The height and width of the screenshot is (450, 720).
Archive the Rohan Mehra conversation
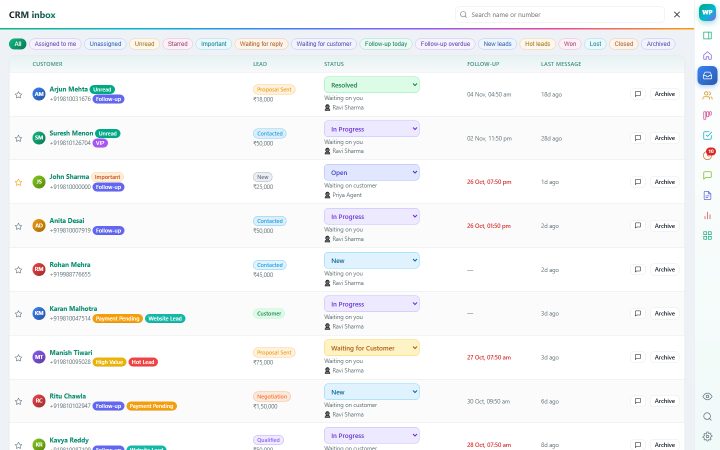[x=664, y=270]
